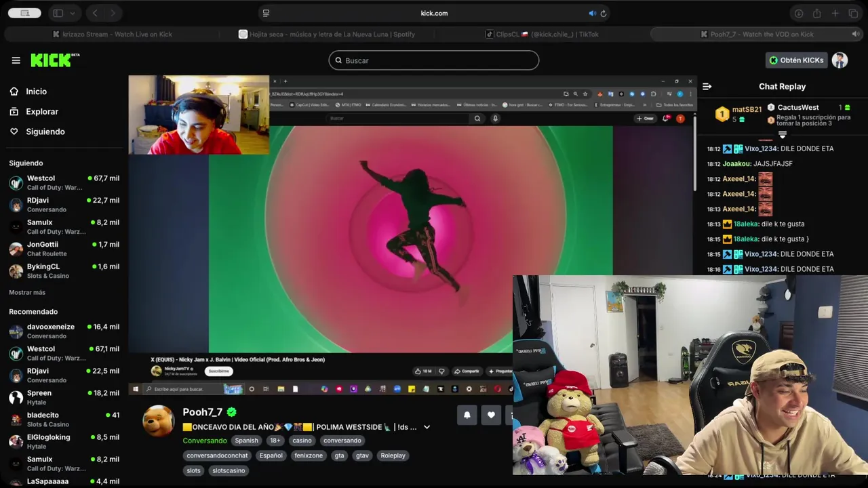The width and height of the screenshot is (868, 488).
Task: Expand the gift leaderboard in chat
Action: 782,135
